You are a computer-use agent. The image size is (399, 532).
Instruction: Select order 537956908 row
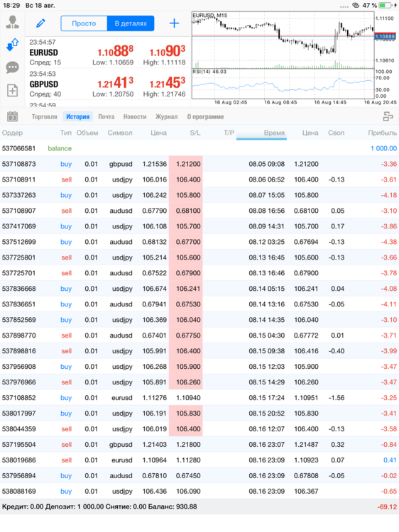point(199,367)
